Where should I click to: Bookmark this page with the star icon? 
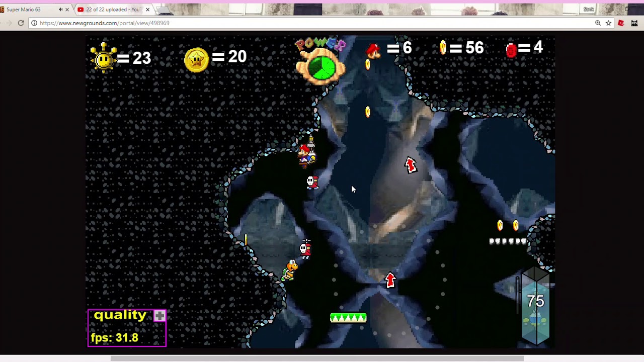tap(608, 23)
